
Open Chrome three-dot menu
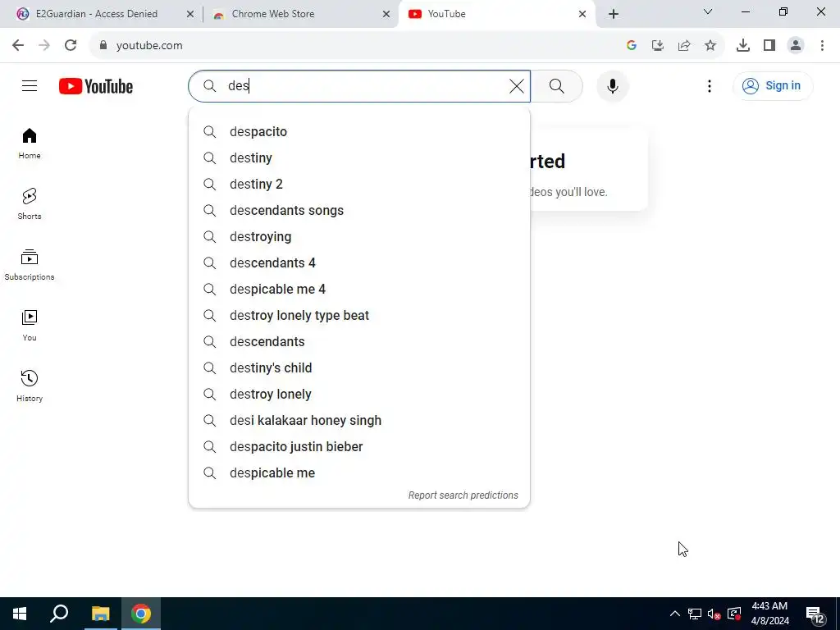click(822, 45)
